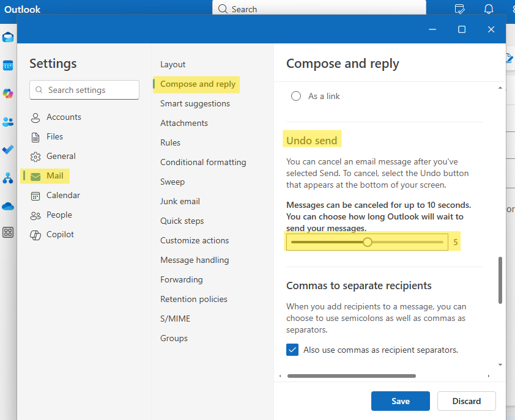Uncheck 'Also use commas as recipient separators'
Image resolution: width=515 pixels, height=420 pixels.
click(292, 350)
